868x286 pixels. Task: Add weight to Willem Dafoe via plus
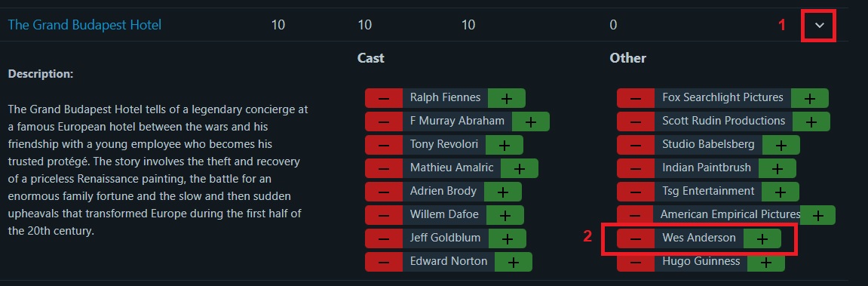coord(505,215)
